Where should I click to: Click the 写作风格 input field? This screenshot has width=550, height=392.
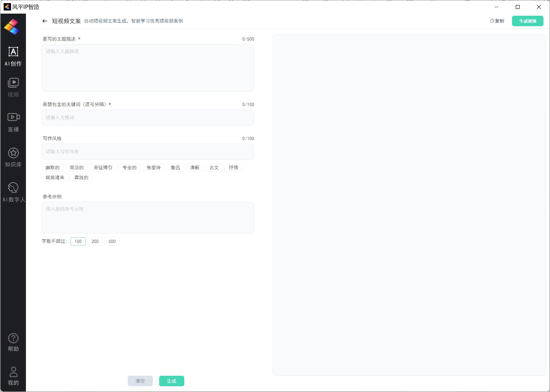pyautogui.click(x=148, y=151)
